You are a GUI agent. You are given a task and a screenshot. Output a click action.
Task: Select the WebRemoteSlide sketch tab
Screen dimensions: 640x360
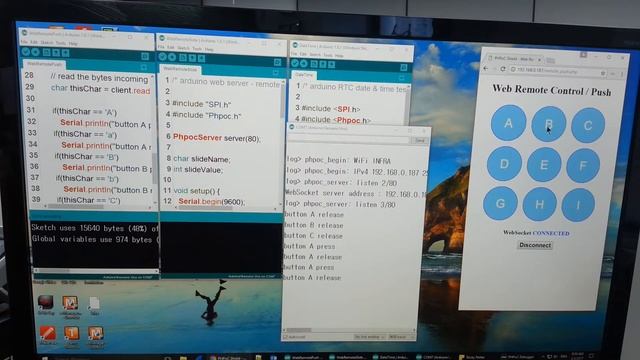click(x=180, y=69)
